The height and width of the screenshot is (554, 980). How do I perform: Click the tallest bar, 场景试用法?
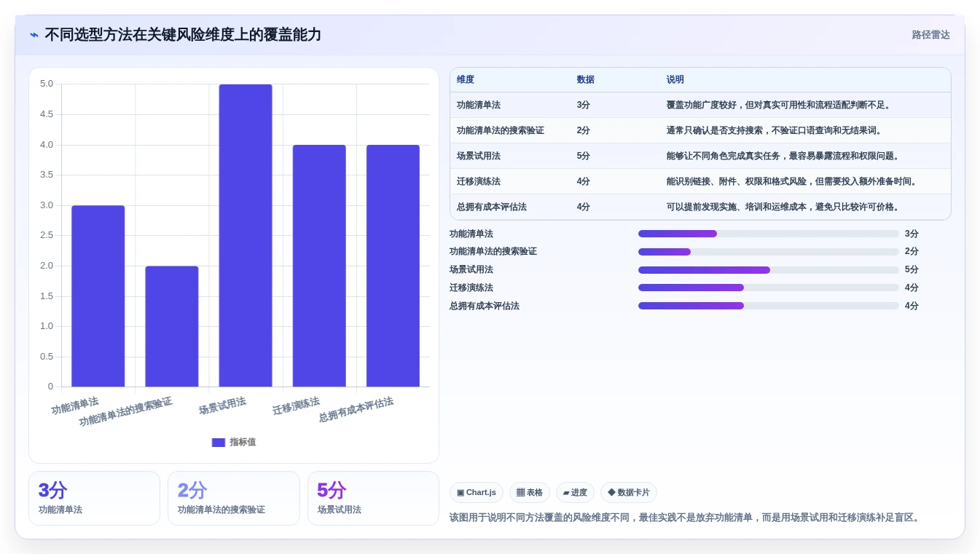click(246, 235)
